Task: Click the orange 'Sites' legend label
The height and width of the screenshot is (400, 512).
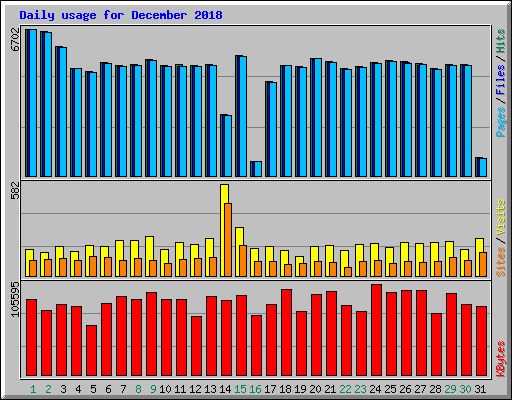Action: pyautogui.click(x=501, y=262)
